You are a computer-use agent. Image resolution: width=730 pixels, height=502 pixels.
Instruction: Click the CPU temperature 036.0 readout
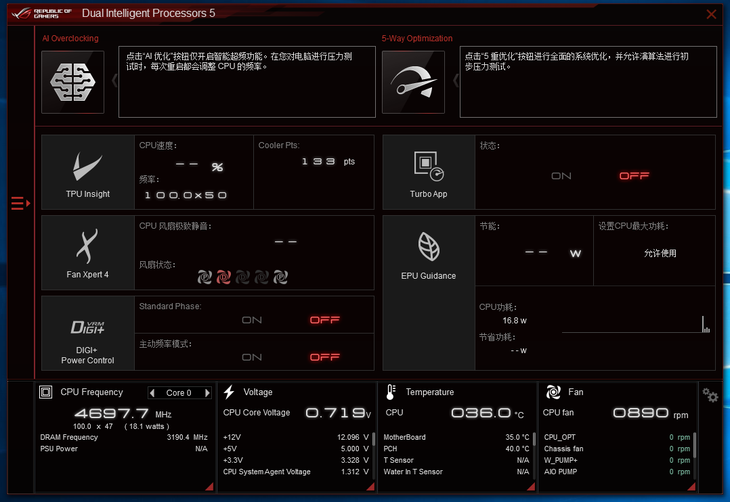click(487, 413)
